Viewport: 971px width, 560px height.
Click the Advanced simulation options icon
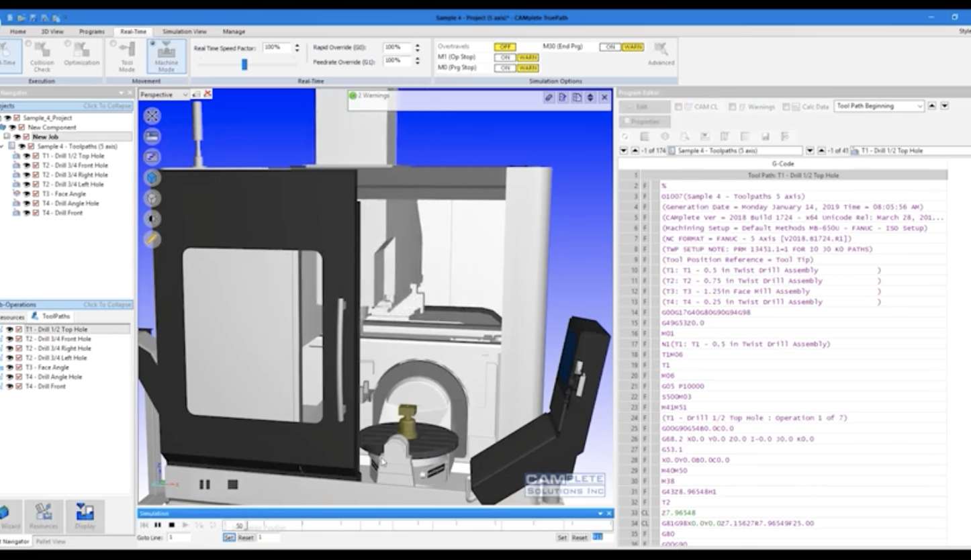pos(661,52)
